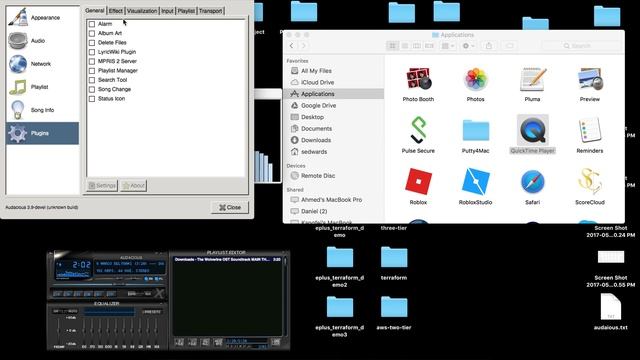Select the Photo Booth application icon
The height and width of the screenshot is (360, 640).
click(418, 79)
